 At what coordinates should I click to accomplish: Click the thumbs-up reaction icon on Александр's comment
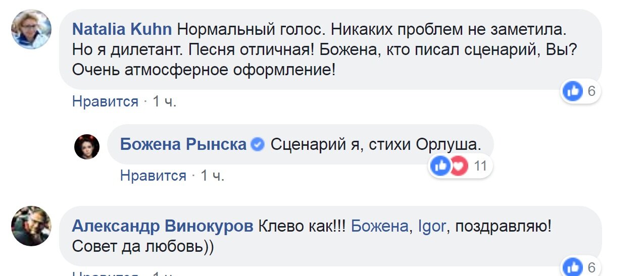tap(573, 268)
